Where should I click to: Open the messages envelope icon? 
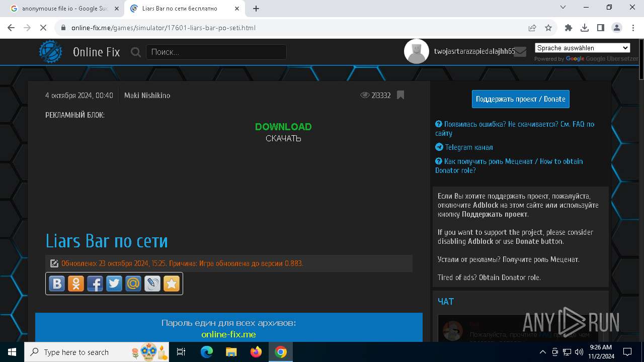coord(520,52)
